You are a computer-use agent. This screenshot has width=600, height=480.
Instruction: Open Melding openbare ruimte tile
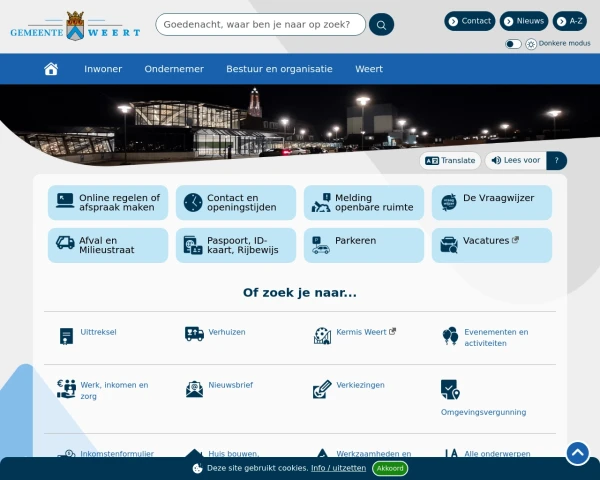tap(364, 202)
